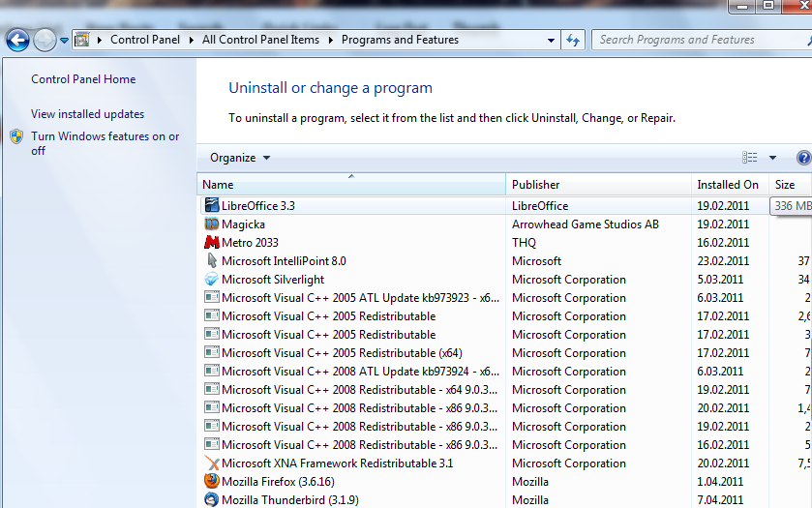This screenshot has width=812, height=508.
Task: Select the Metro 2033 entry
Action: point(250,242)
